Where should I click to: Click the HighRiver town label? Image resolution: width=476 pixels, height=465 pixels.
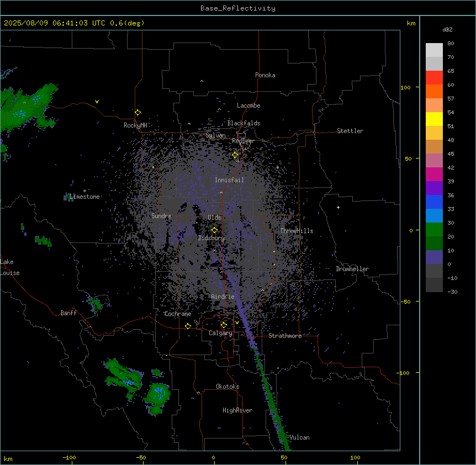coord(237,410)
